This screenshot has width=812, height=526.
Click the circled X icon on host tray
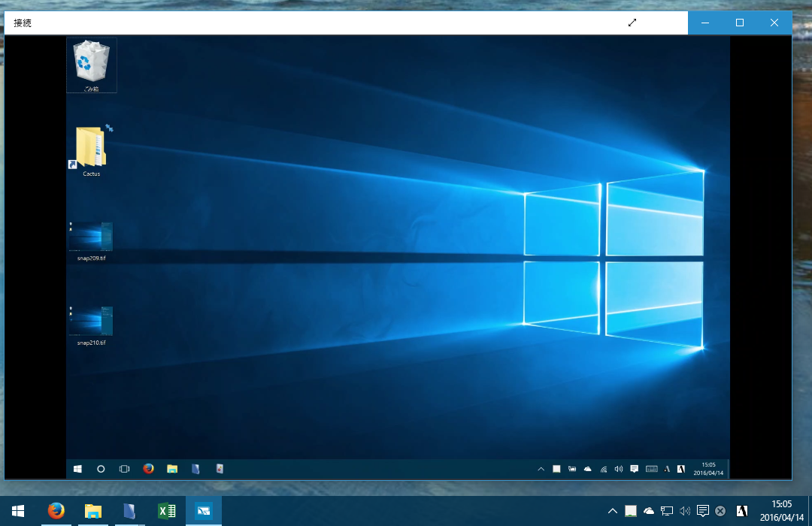720,511
